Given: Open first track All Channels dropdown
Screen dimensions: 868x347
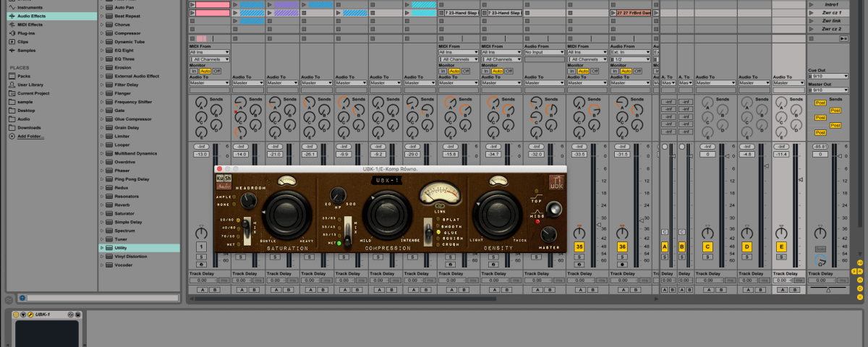Looking at the screenshot, I should [x=209, y=59].
